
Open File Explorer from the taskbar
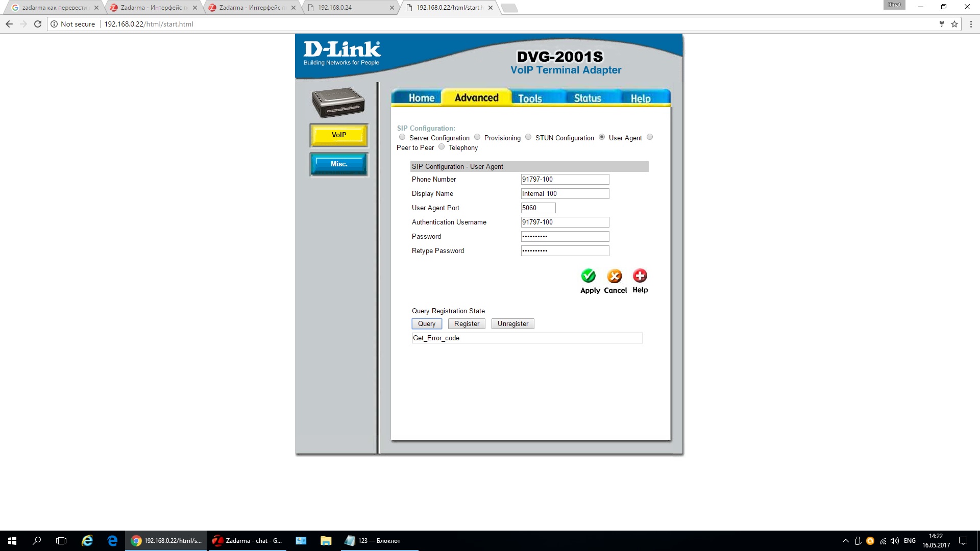tap(326, 540)
